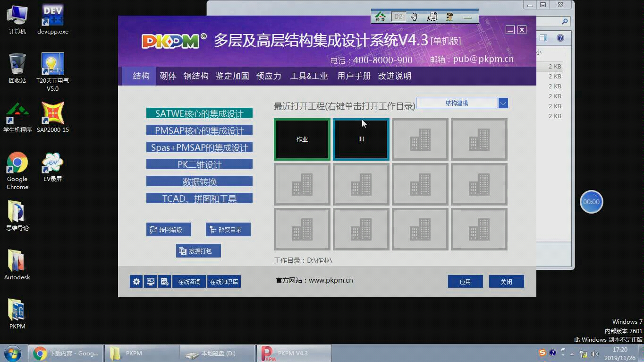Open 在线咨询 button
The height and width of the screenshot is (362, 644).
click(189, 282)
